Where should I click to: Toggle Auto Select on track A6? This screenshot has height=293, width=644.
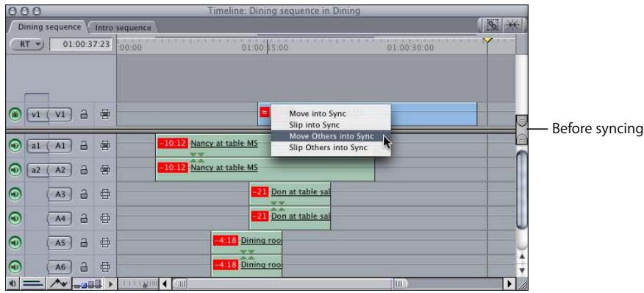click(x=106, y=267)
